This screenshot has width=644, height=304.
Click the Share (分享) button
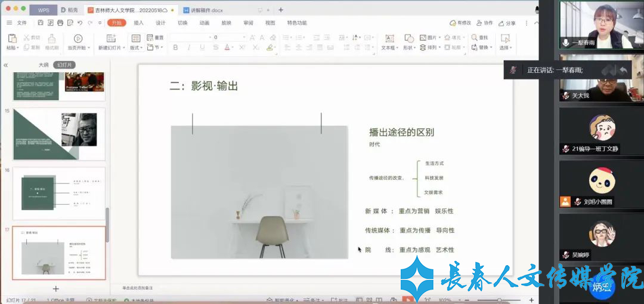coord(507,23)
